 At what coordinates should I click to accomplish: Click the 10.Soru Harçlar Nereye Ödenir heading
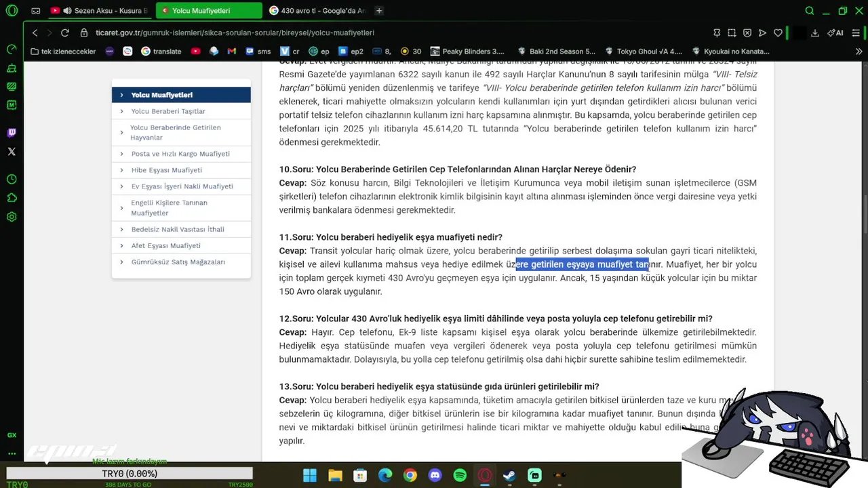(x=458, y=169)
